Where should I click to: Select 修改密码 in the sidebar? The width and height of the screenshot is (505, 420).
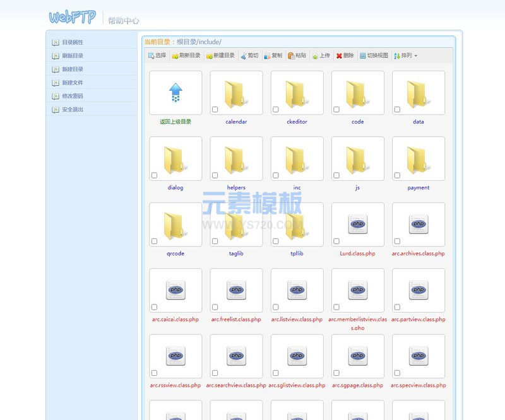pyautogui.click(x=73, y=96)
